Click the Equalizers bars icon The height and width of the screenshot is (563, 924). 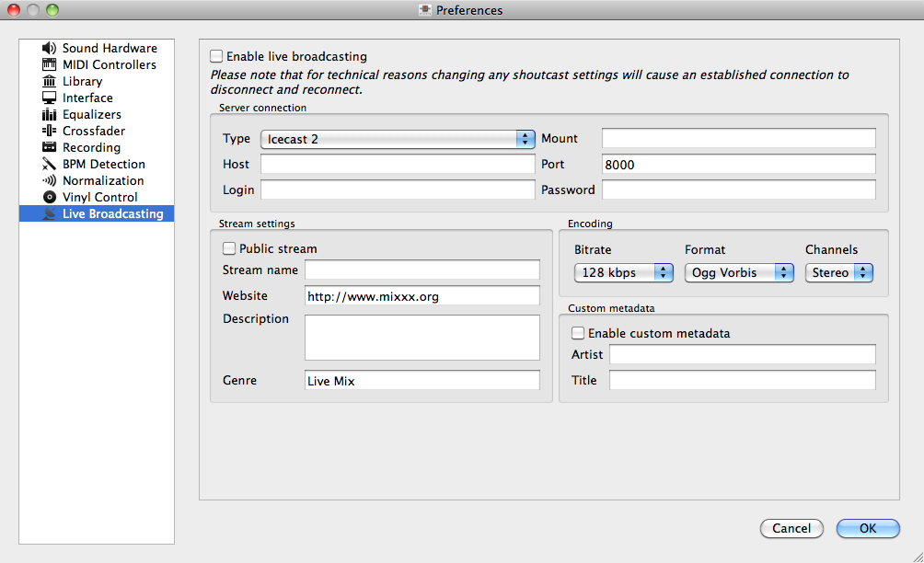(x=50, y=114)
